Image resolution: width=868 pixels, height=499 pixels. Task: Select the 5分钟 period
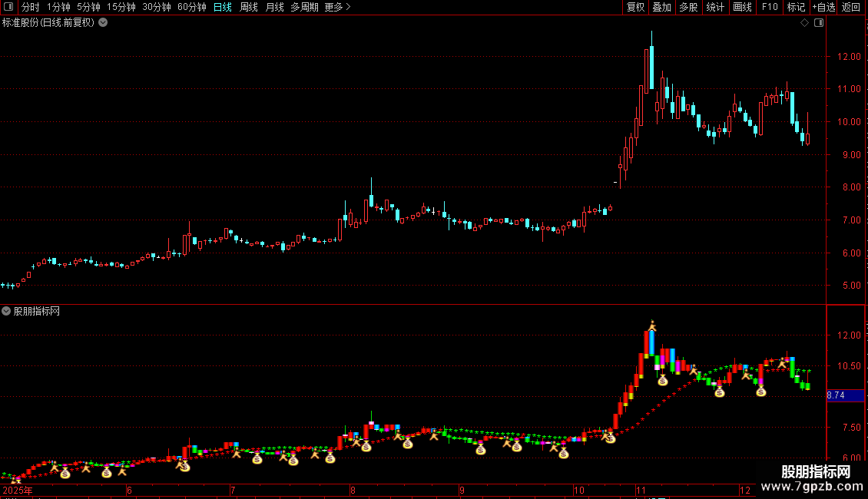88,7
